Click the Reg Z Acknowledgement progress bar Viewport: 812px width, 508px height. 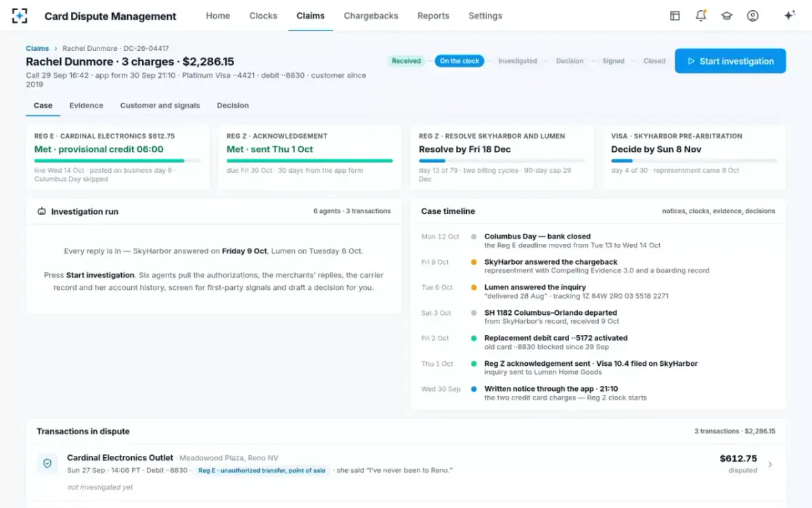pyautogui.click(x=310, y=161)
